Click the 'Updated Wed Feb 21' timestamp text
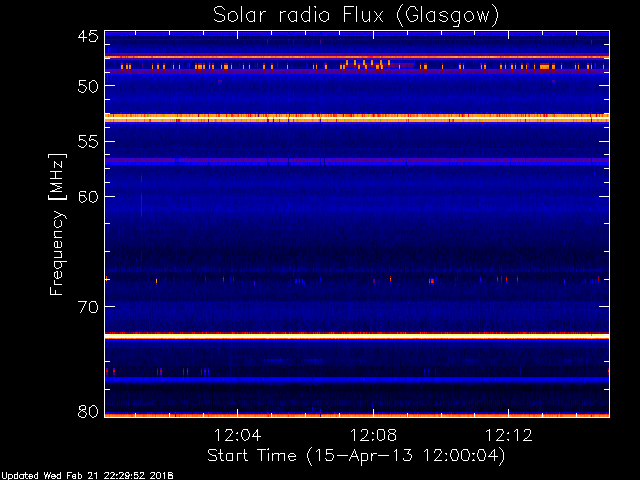Image resolution: width=640 pixels, height=480 pixels. click(87, 476)
